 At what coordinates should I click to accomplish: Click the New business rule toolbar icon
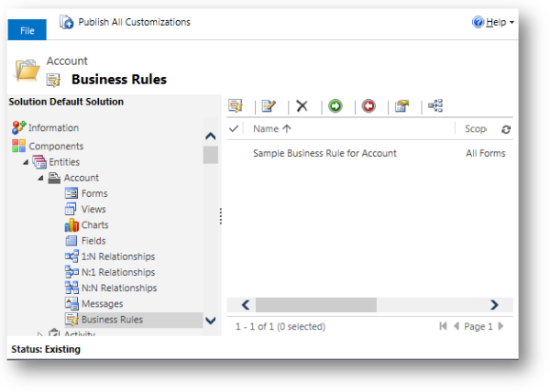point(236,106)
